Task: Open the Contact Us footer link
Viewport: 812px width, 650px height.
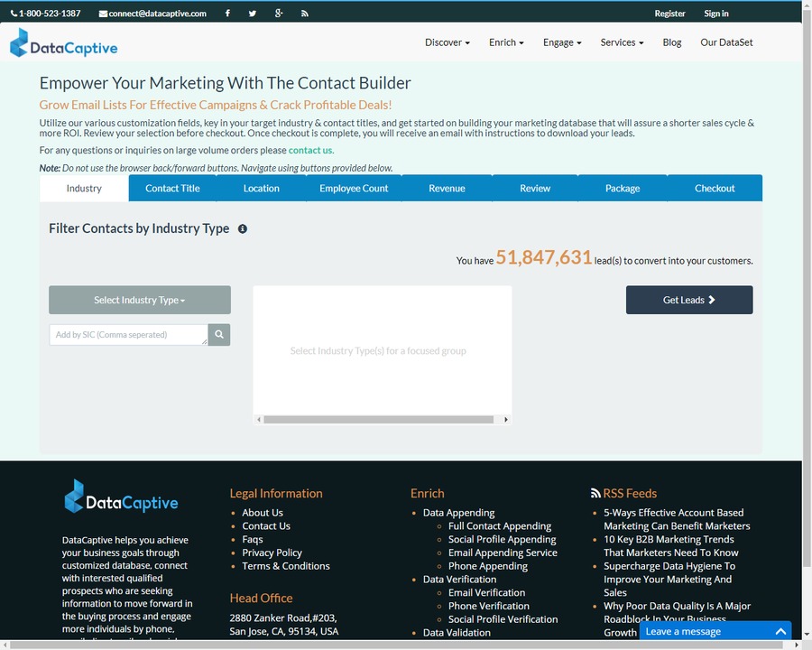Action: point(266,526)
